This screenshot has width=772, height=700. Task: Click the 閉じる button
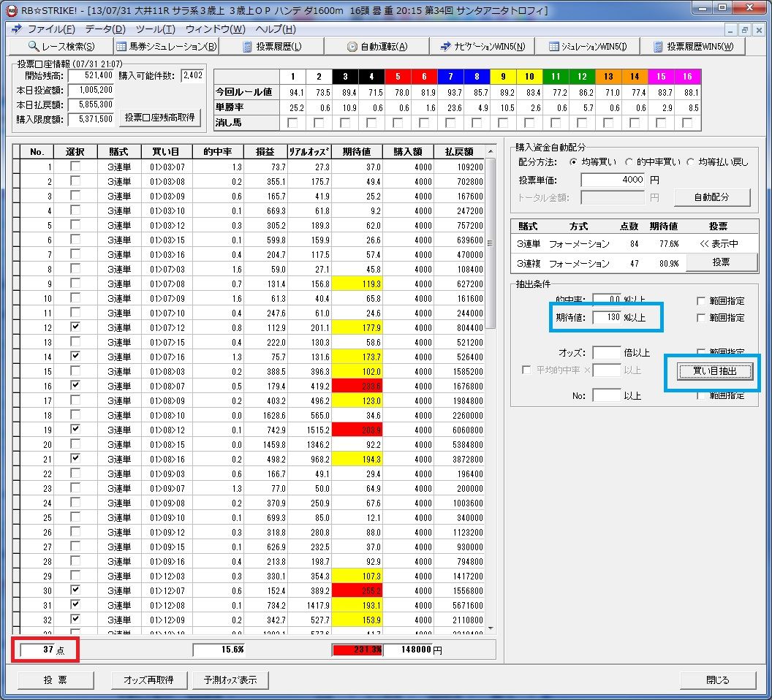718,680
